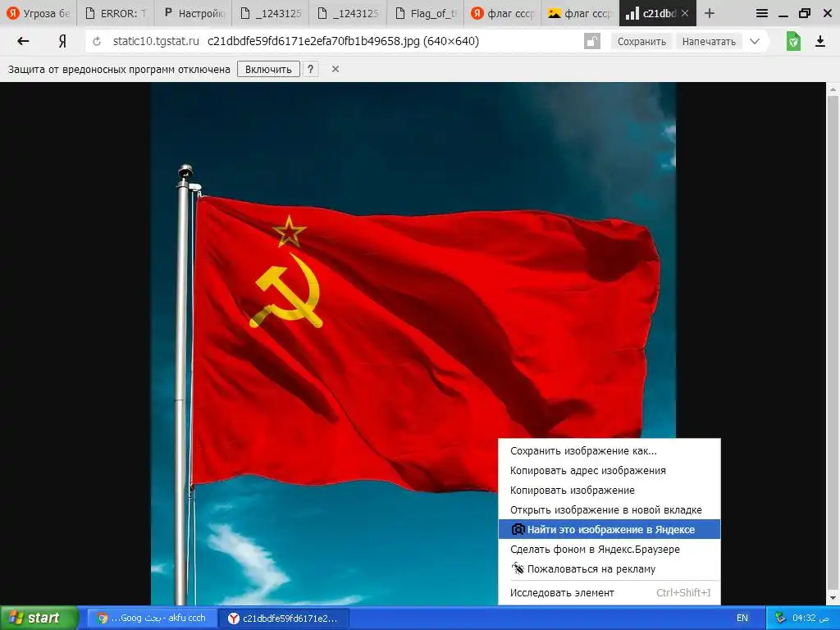Image resolution: width=840 pixels, height=630 pixels.
Task: Select 'Найти это изображение в Яндексе'
Action: [x=609, y=529]
